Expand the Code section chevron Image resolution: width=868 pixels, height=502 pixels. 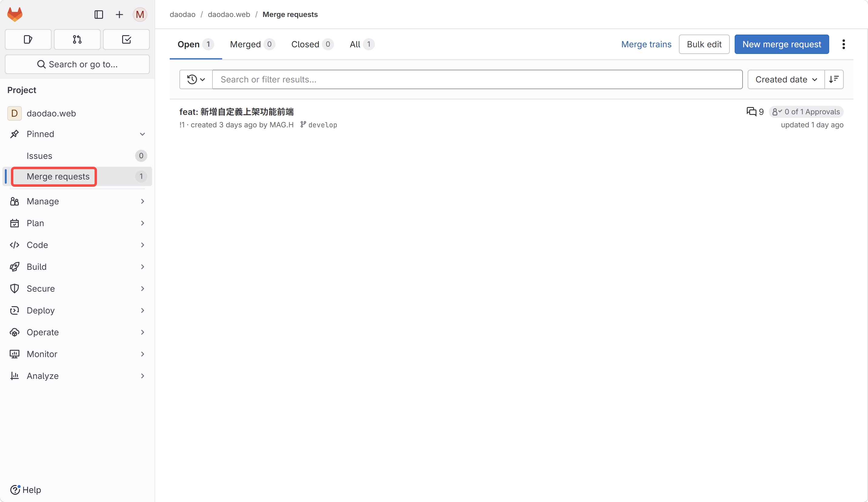point(142,245)
